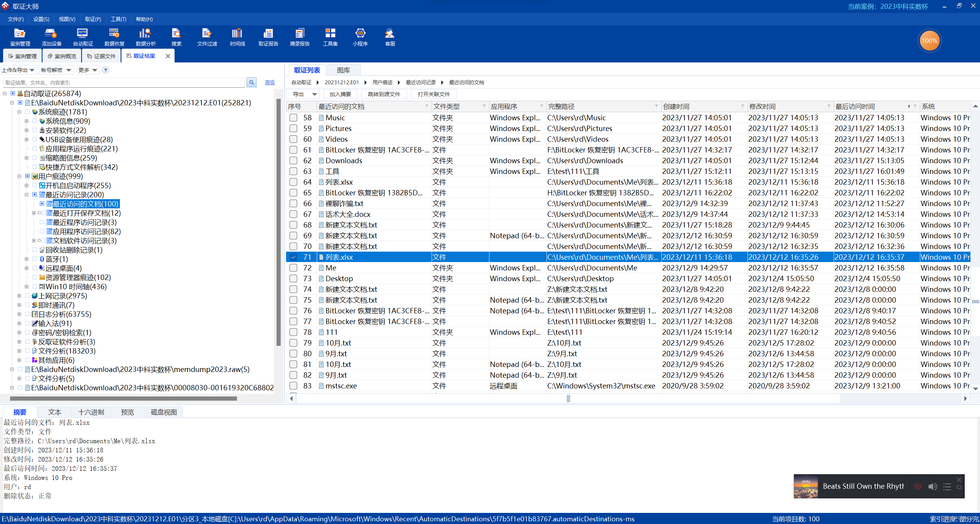This screenshot has height=524, width=980.
Task: Click the table's horizontal scrollbar
Action: [568, 399]
